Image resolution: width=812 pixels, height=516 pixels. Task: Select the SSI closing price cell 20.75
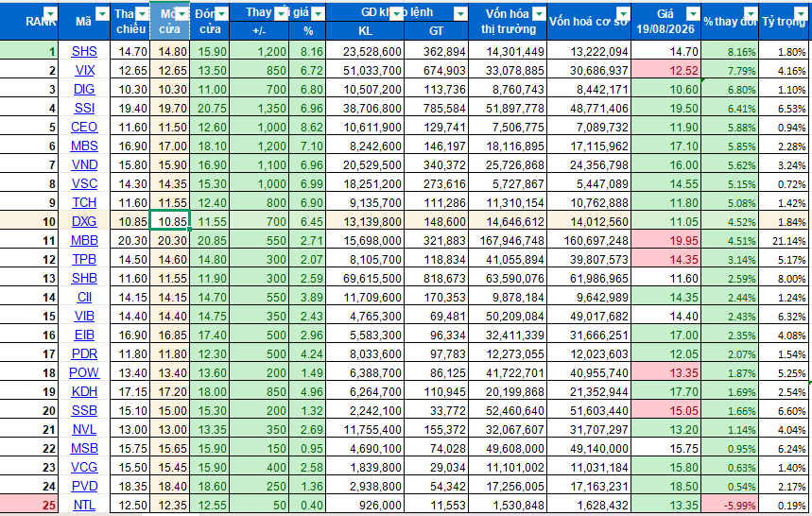[x=210, y=108]
